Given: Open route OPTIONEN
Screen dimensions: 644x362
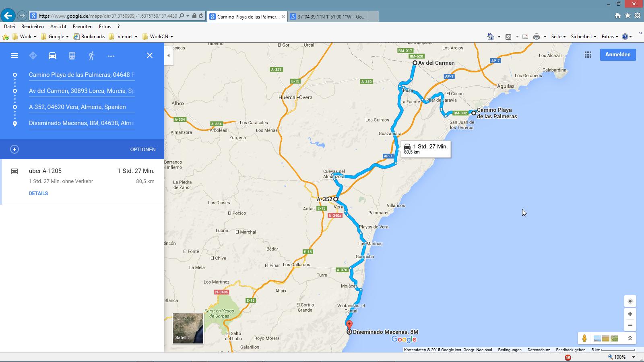Looking at the screenshot, I should pos(143,149).
